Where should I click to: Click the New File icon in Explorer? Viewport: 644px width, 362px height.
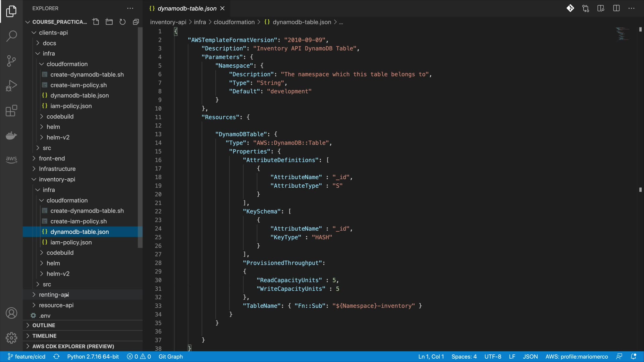[96, 22]
